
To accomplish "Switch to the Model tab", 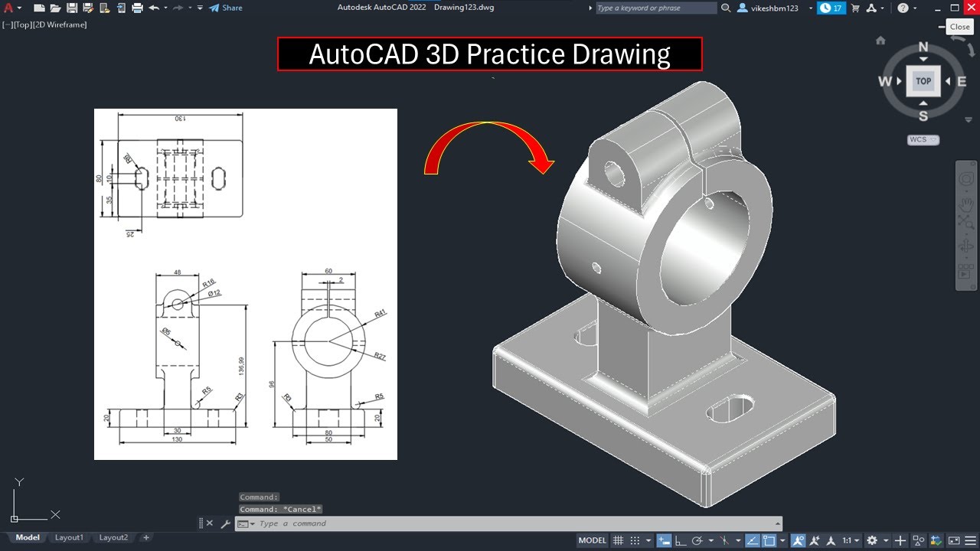I will (28, 537).
